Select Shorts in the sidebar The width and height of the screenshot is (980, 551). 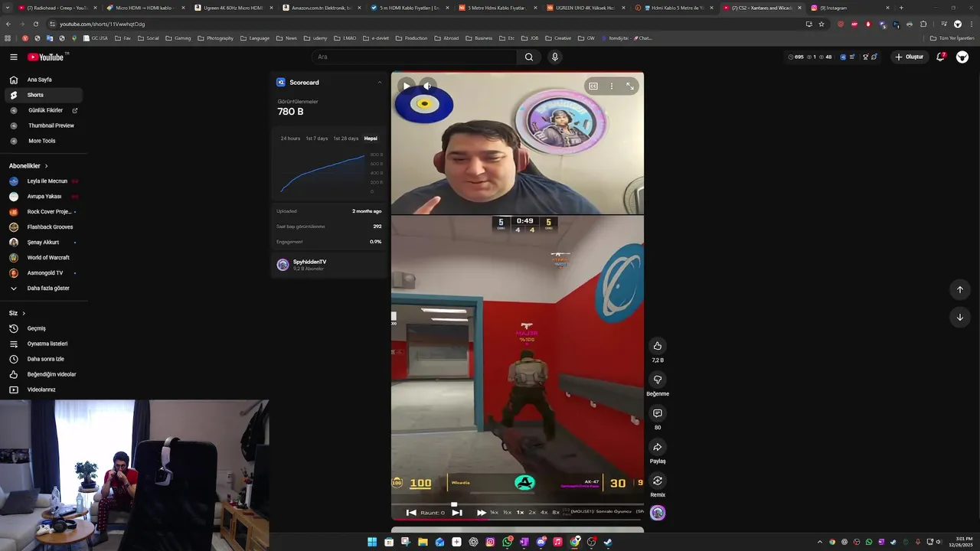pos(44,95)
